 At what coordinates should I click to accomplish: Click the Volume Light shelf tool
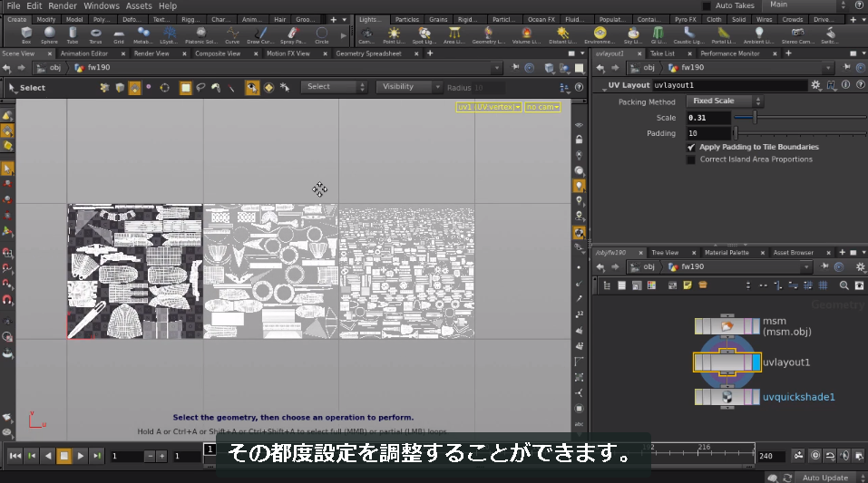click(x=525, y=34)
